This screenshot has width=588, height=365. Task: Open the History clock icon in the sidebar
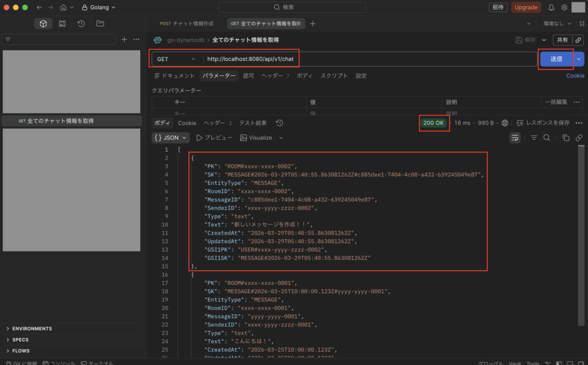[81, 24]
